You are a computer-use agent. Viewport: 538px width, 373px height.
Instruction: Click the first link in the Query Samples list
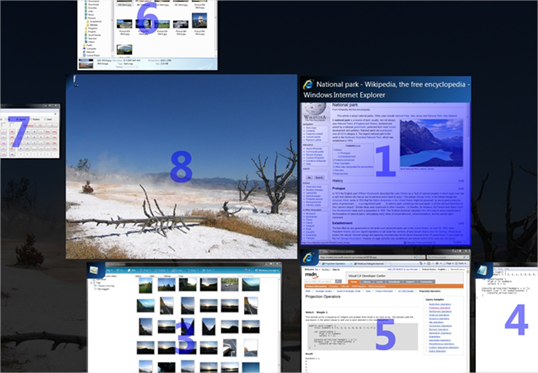tap(440, 304)
